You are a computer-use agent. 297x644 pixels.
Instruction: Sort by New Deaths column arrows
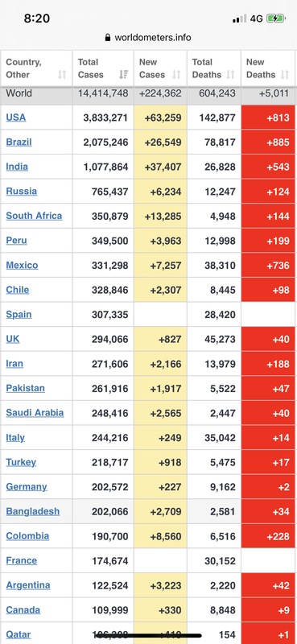284,74
